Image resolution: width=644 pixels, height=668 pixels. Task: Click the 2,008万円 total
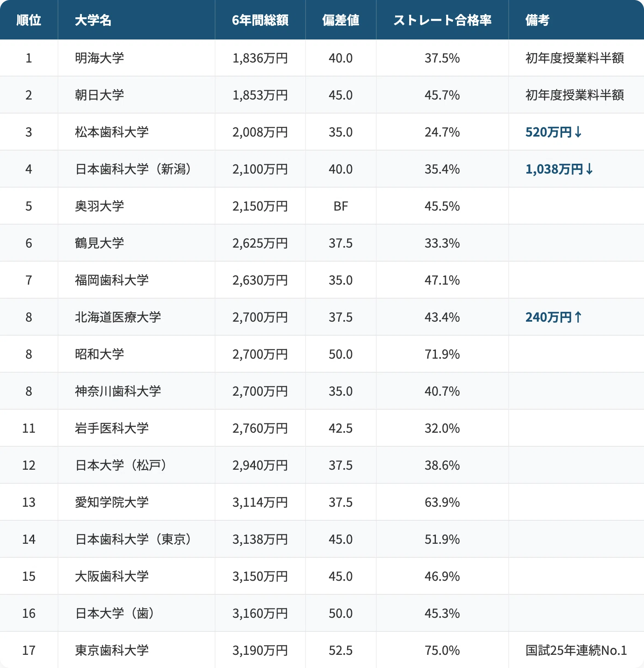pos(260,132)
